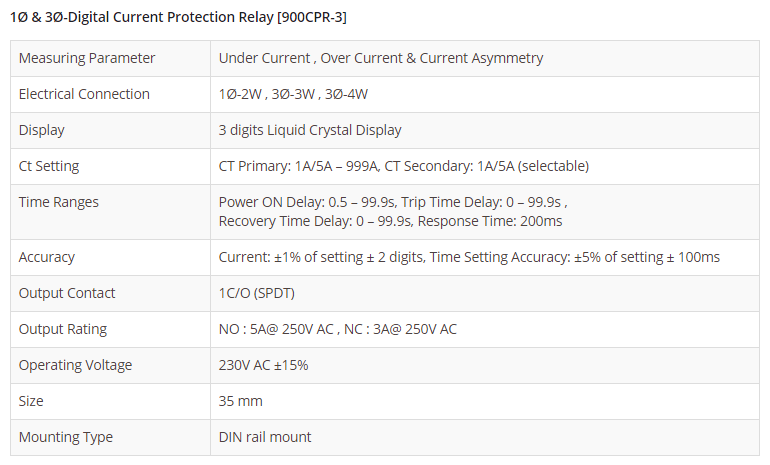Select the Electrical Connection row label
The height and width of the screenshot is (465, 770).
(84, 94)
